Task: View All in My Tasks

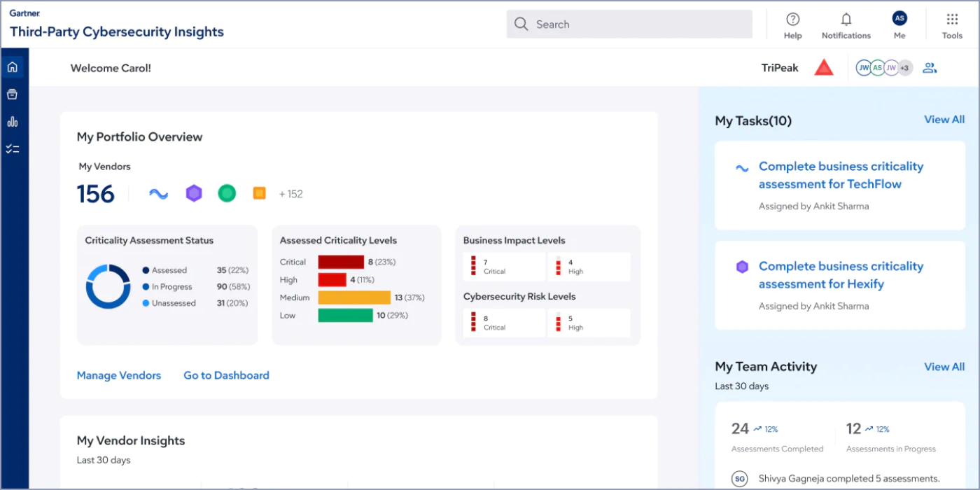Action: (x=944, y=120)
